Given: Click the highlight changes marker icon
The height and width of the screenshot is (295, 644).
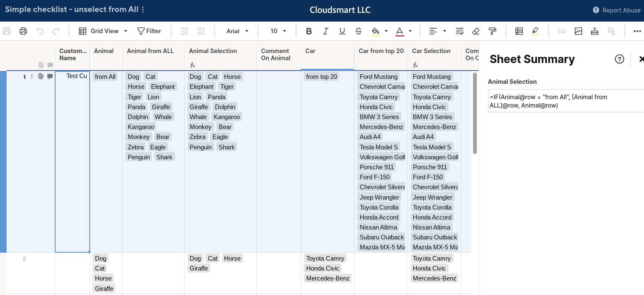Looking at the screenshot, I should [x=535, y=31].
